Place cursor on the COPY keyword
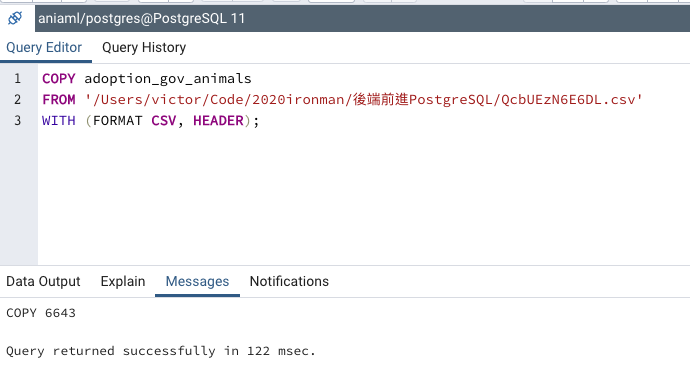Screen dimensions: 690x383 59,78
